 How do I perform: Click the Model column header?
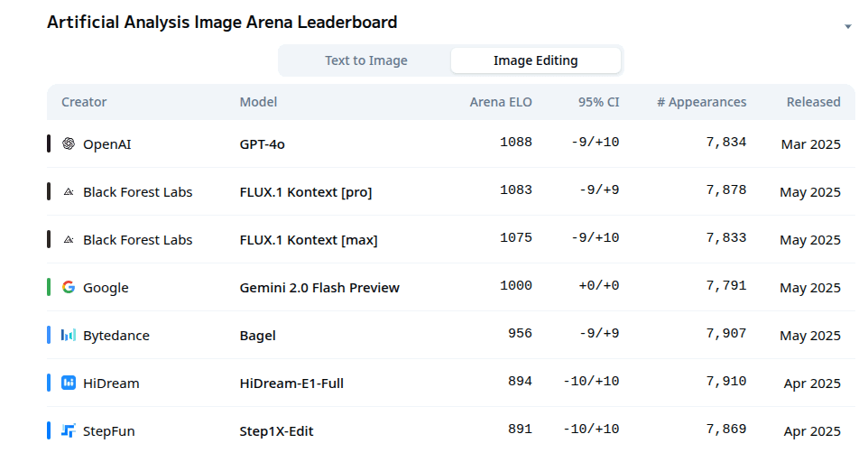(x=259, y=102)
